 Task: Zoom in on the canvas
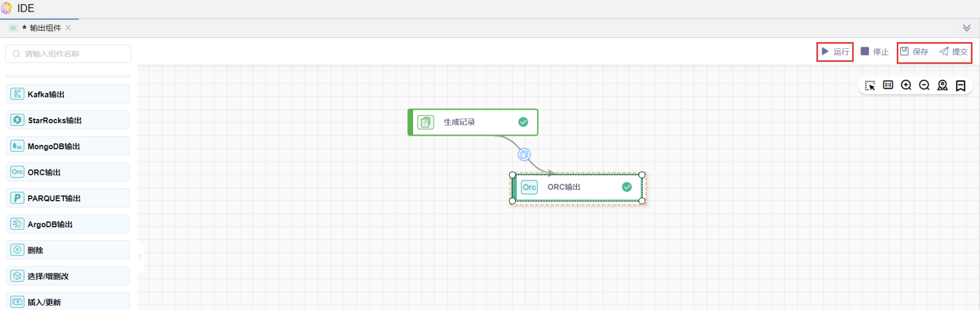point(906,85)
